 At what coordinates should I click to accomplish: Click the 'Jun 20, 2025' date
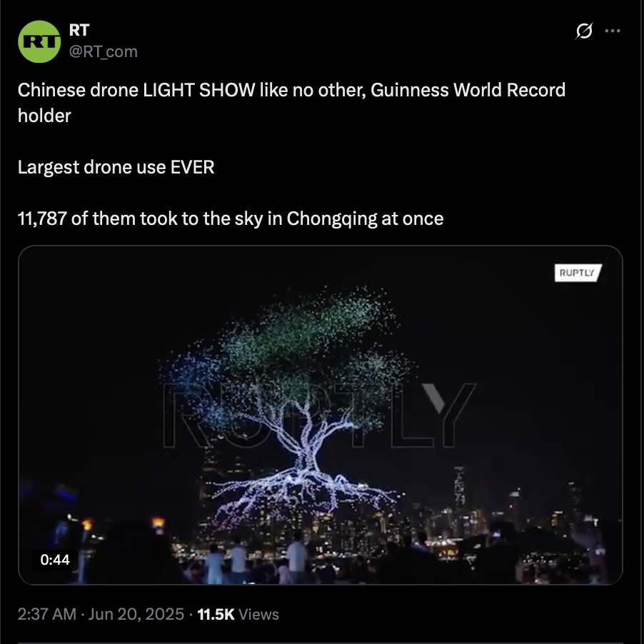point(136,615)
